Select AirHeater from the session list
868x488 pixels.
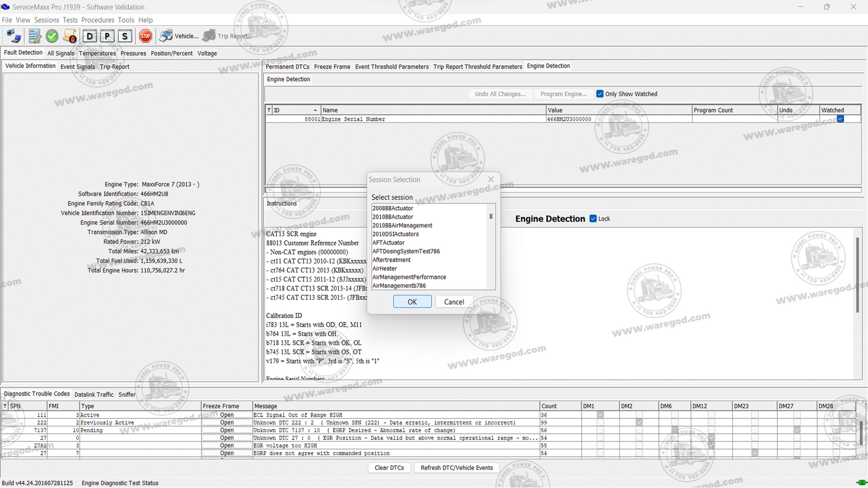click(x=384, y=268)
